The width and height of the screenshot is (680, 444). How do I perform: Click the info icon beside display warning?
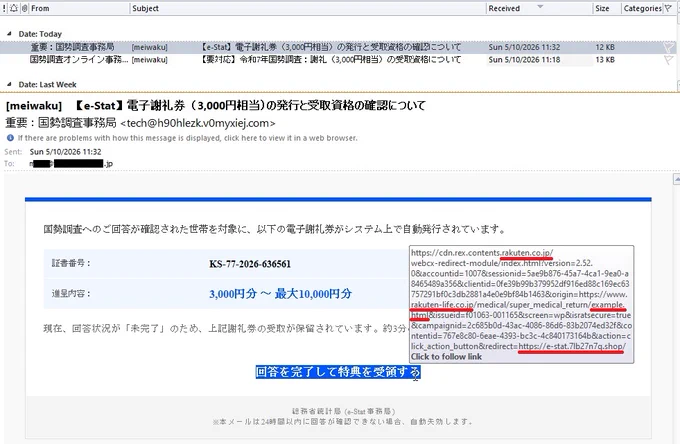point(10,138)
